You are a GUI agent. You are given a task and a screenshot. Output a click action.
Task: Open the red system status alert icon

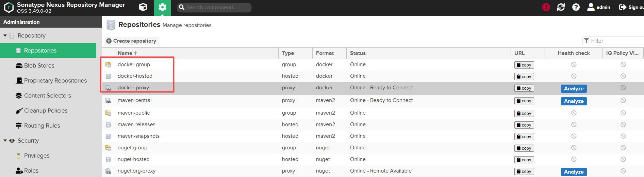point(546,7)
